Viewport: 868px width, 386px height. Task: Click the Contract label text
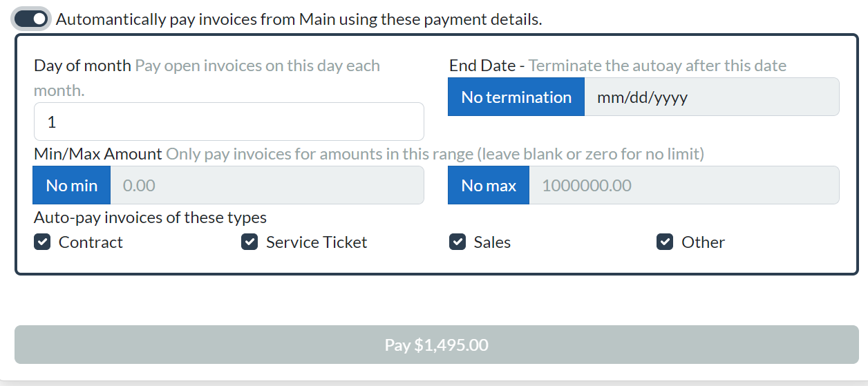[91, 242]
